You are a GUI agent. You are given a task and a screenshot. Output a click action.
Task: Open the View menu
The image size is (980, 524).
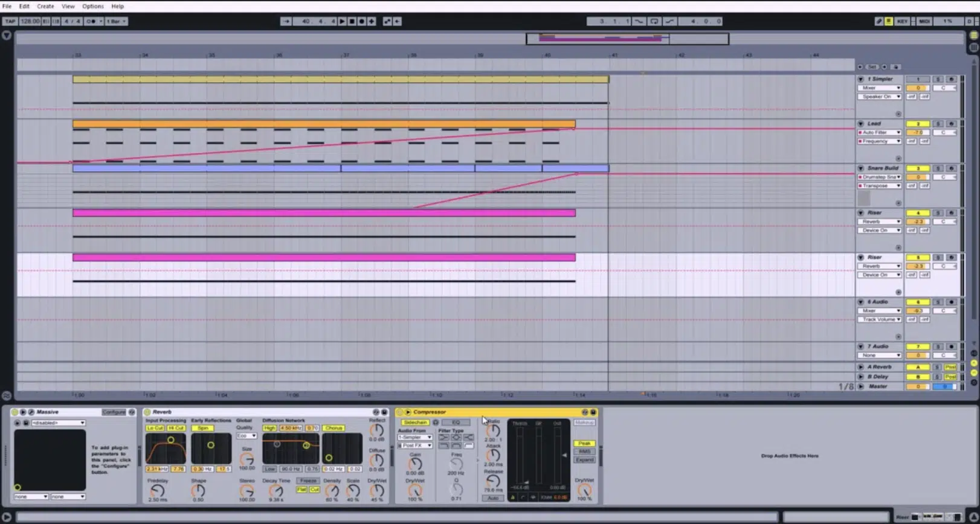pyautogui.click(x=68, y=6)
